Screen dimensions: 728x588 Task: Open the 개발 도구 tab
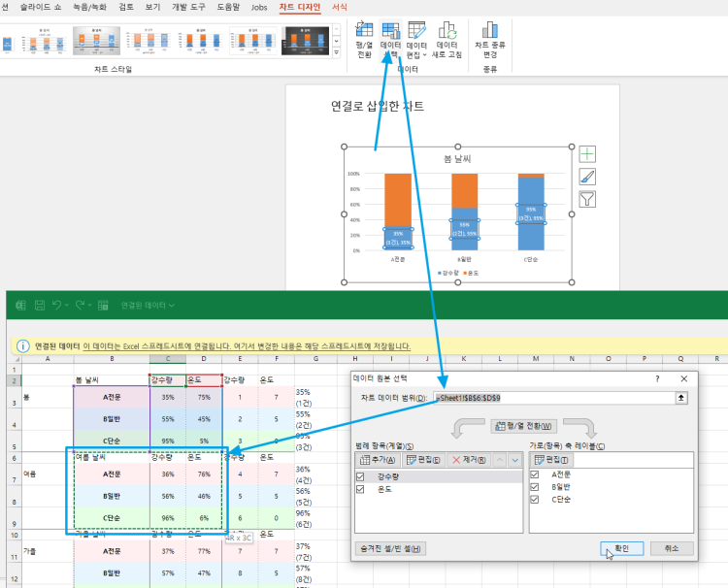coord(188,7)
